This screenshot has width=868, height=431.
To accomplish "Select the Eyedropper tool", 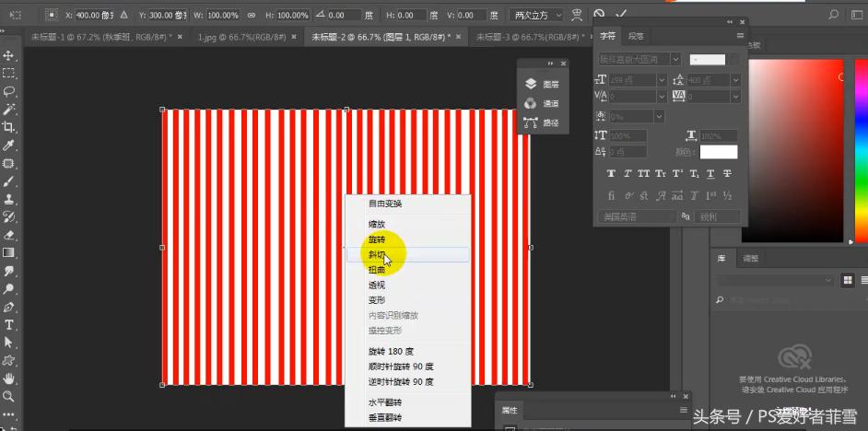I will pos(8,145).
